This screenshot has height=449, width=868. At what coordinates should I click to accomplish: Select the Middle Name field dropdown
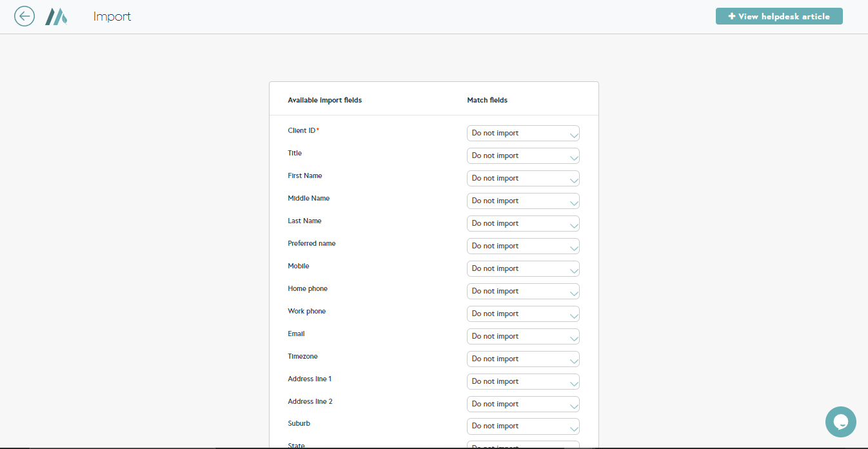522,201
